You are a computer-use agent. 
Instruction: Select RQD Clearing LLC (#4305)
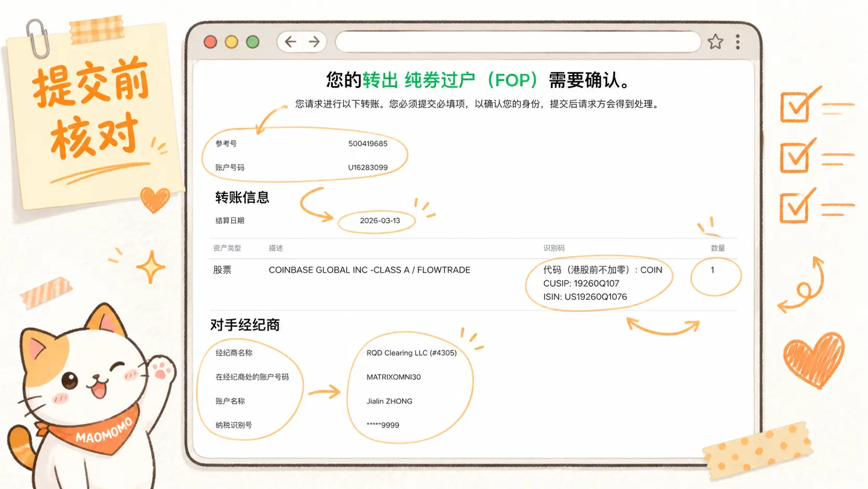[x=412, y=353]
